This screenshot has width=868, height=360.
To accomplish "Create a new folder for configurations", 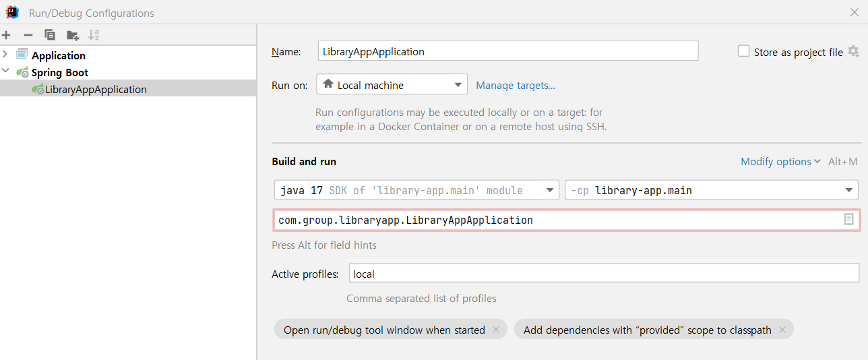I will pos(72,35).
